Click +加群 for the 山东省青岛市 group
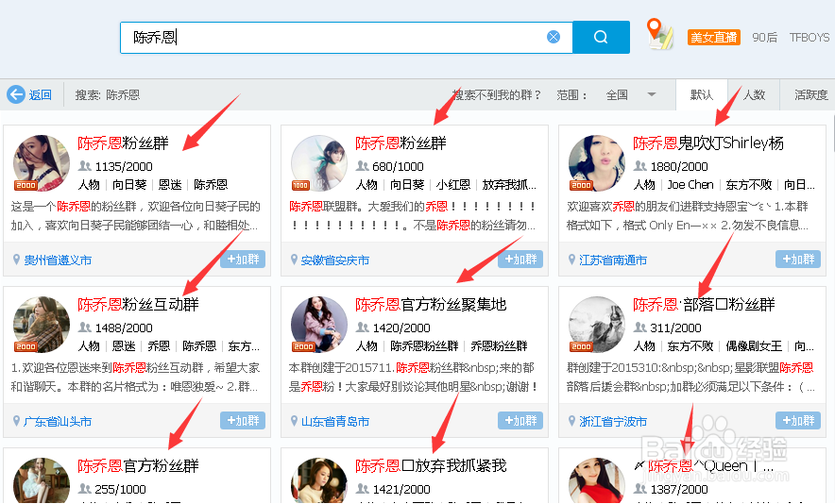 (520, 420)
